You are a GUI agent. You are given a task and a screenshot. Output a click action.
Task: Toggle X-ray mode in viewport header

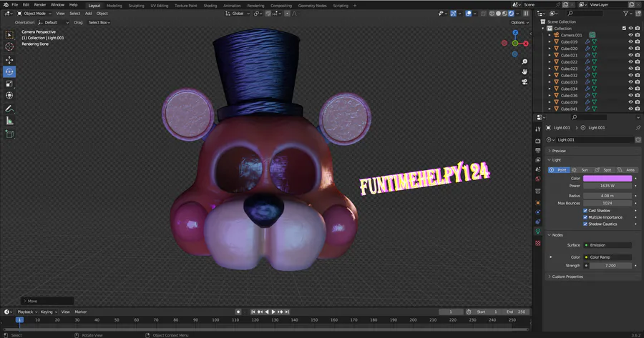(x=484, y=14)
